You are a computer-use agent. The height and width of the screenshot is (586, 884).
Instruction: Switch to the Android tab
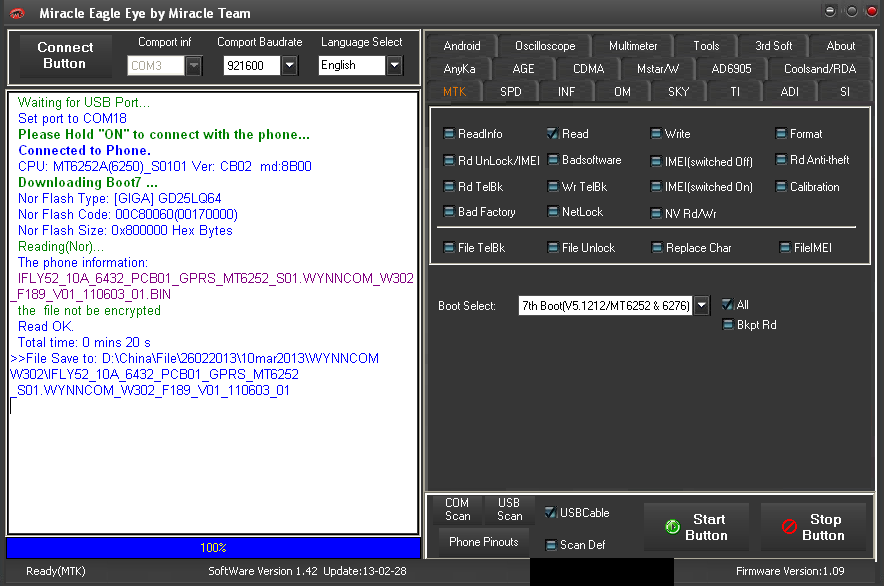[462, 46]
